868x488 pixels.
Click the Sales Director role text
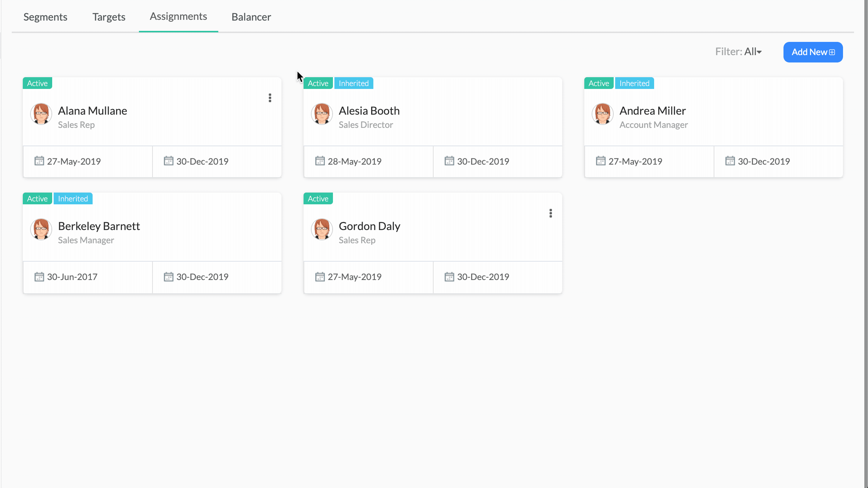pyautogui.click(x=366, y=125)
